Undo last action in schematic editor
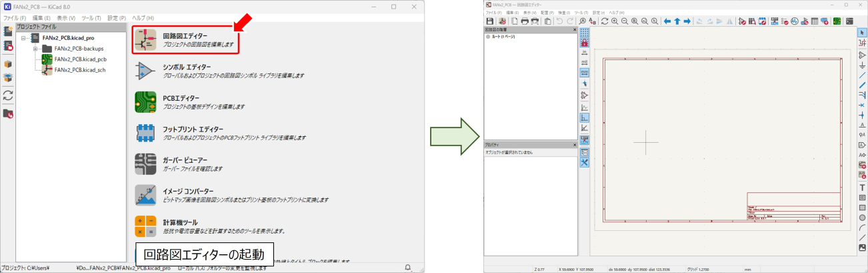Screen dimensions: 868x273 tap(559, 21)
